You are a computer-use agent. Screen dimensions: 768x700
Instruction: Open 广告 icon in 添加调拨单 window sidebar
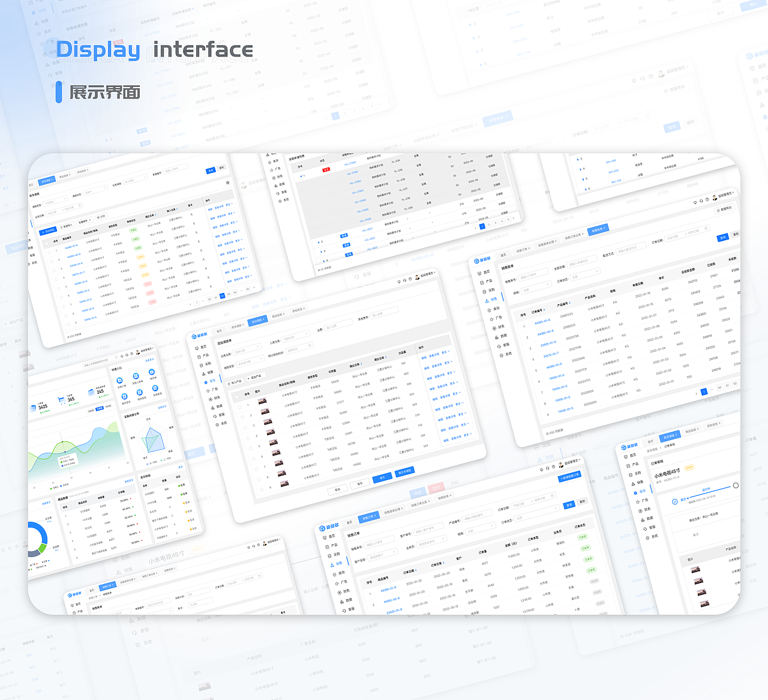click(x=208, y=391)
